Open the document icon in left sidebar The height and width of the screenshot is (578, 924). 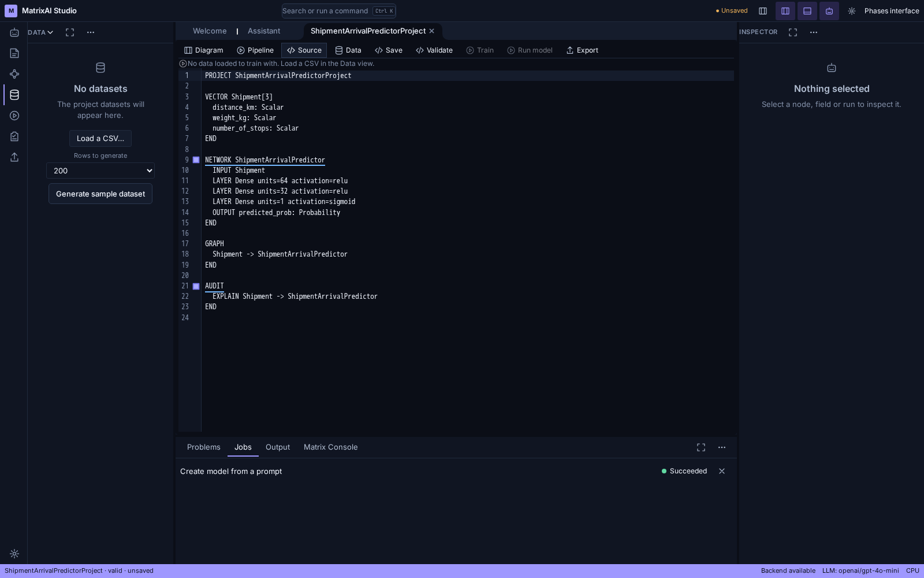(14, 53)
